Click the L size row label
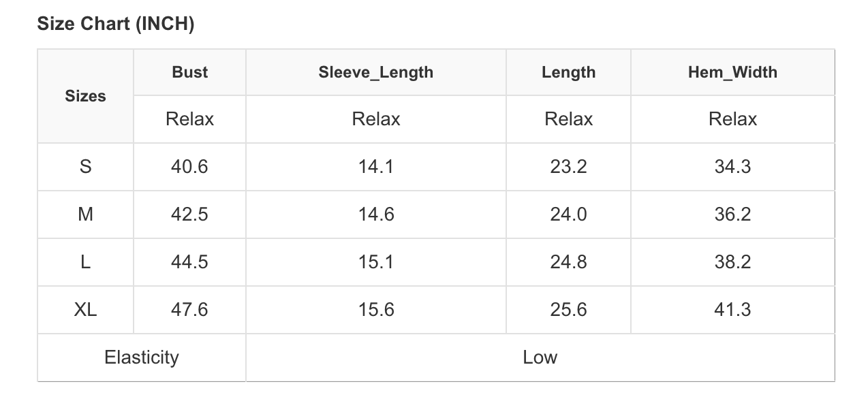 point(85,262)
